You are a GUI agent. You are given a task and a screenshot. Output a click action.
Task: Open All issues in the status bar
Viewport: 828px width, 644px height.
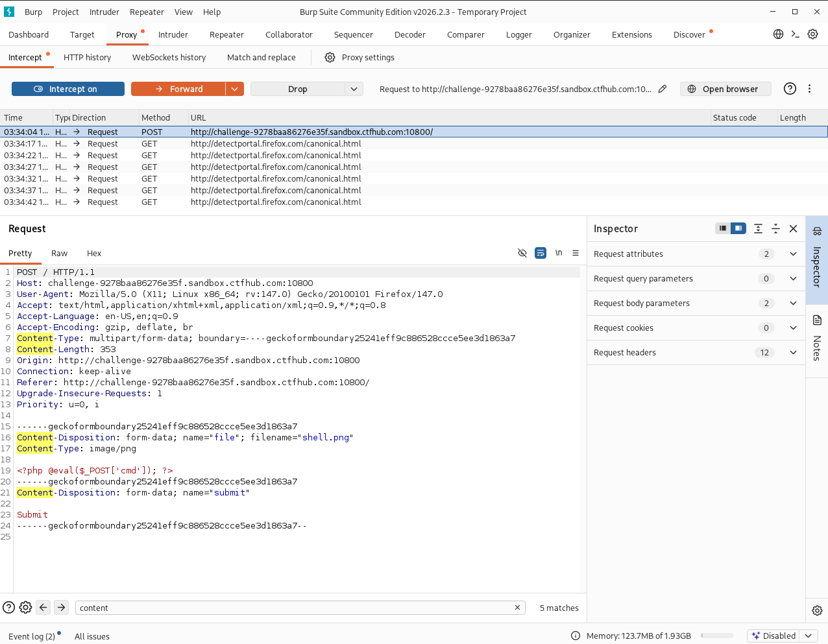point(92,636)
